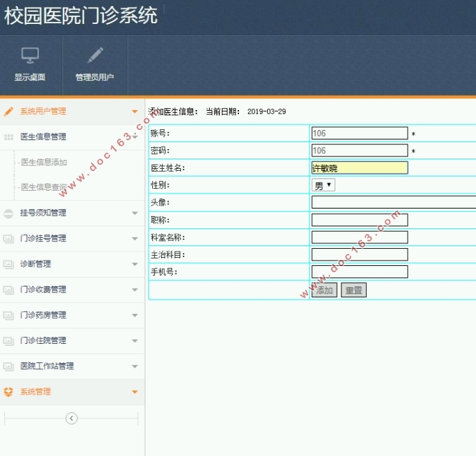Expand the 挂号须知管理 arrow
The width and height of the screenshot is (476, 456).
click(x=135, y=213)
